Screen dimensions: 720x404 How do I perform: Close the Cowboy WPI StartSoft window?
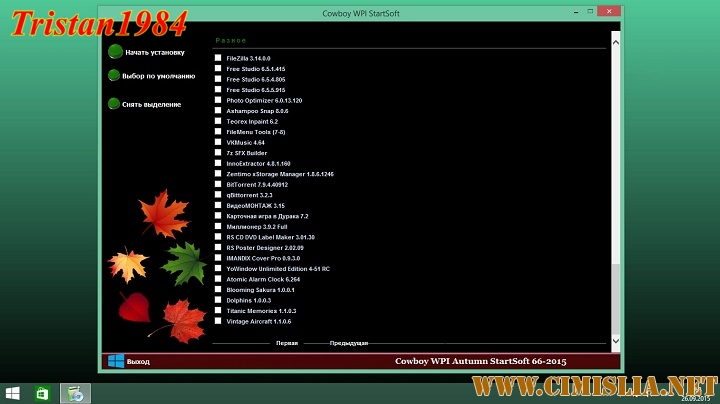point(609,11)
